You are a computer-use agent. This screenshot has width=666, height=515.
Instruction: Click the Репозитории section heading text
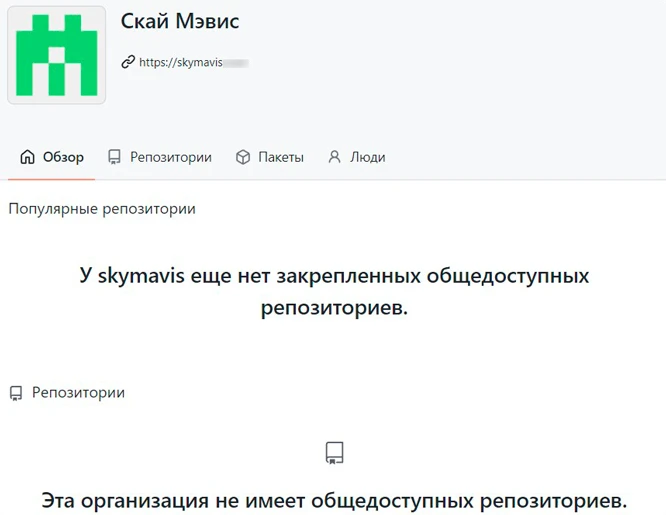click(x=78, y=393)
